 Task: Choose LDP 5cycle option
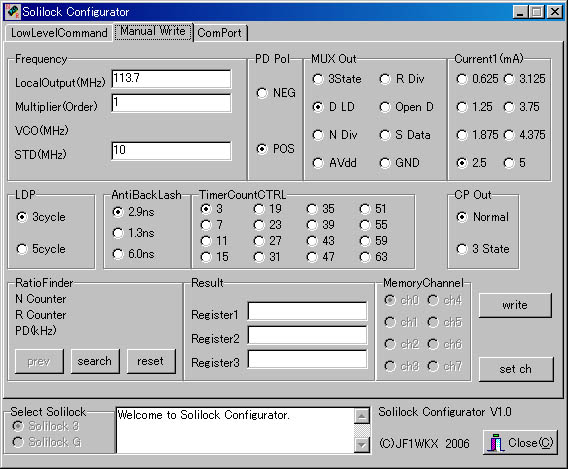pyautogui.click(x=41, y=249)
